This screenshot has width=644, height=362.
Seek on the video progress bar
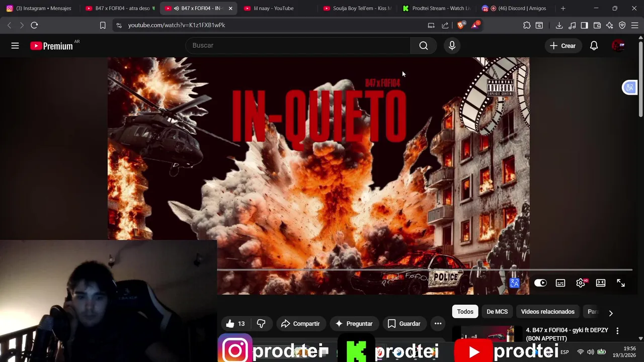pos(425,270)
